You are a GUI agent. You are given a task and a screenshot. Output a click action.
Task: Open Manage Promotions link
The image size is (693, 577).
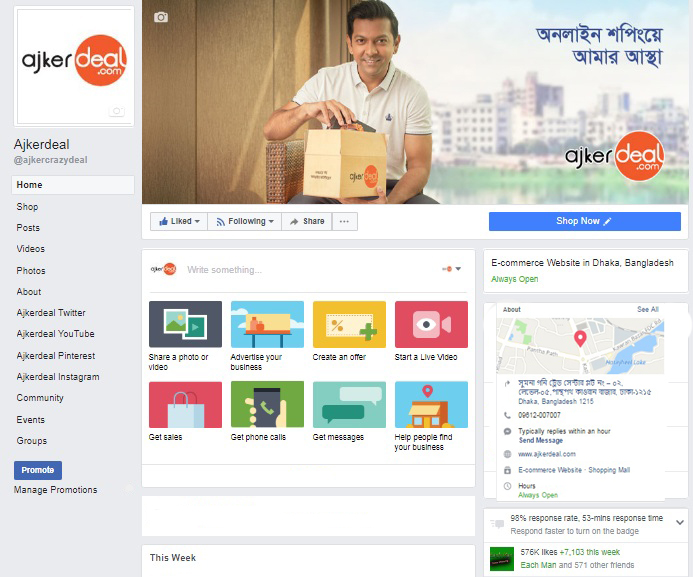(x=55, y=490)
